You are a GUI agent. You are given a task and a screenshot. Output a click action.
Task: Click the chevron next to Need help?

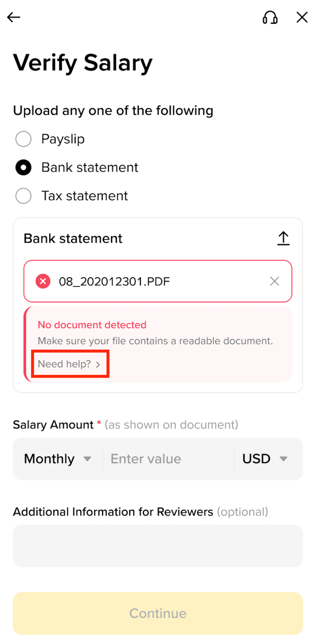pos(98,364)
